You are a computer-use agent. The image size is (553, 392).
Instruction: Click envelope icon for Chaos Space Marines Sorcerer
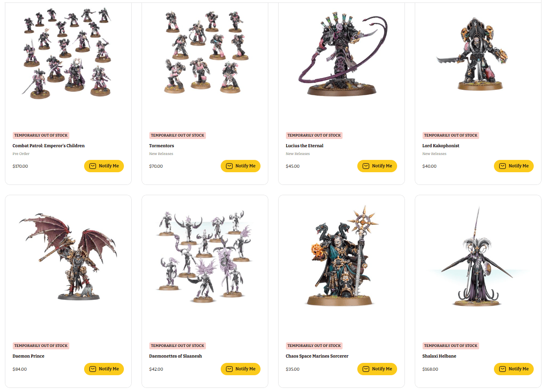pos(366,369)
